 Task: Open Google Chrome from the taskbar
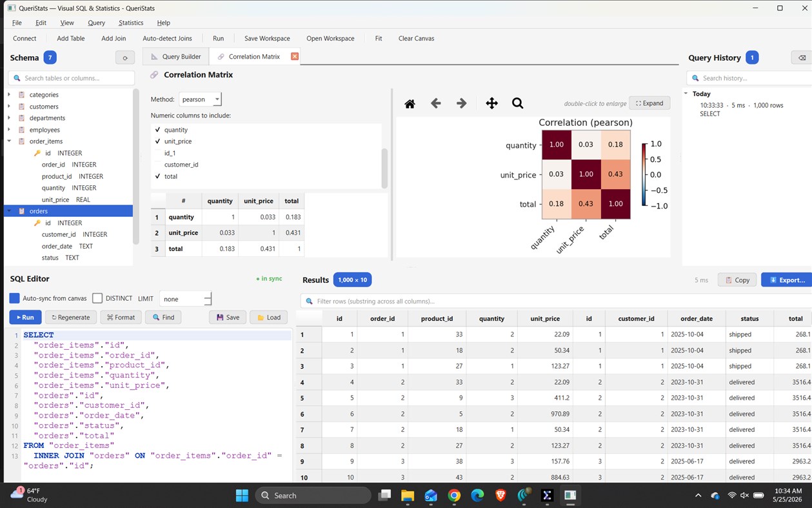pyautogui.click(x=454, y=495)
